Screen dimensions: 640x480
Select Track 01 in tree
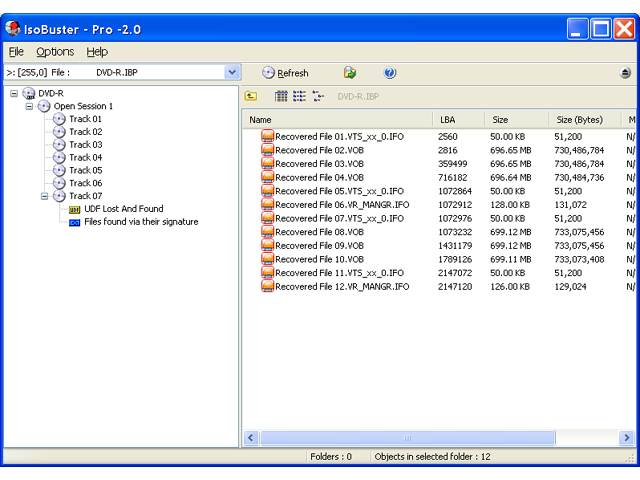(85, 119)
